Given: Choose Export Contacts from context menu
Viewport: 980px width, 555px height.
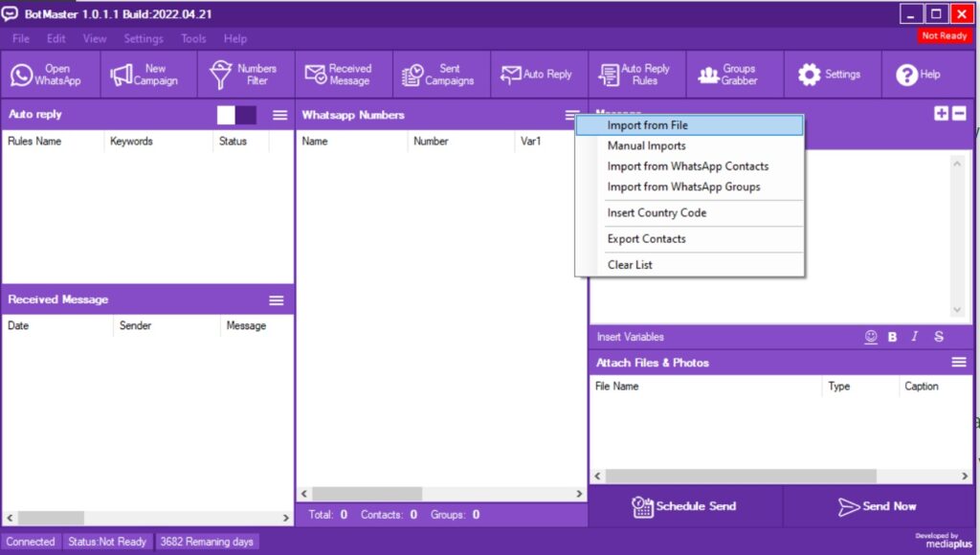Looking at the screenshot, I should point(646,239).
